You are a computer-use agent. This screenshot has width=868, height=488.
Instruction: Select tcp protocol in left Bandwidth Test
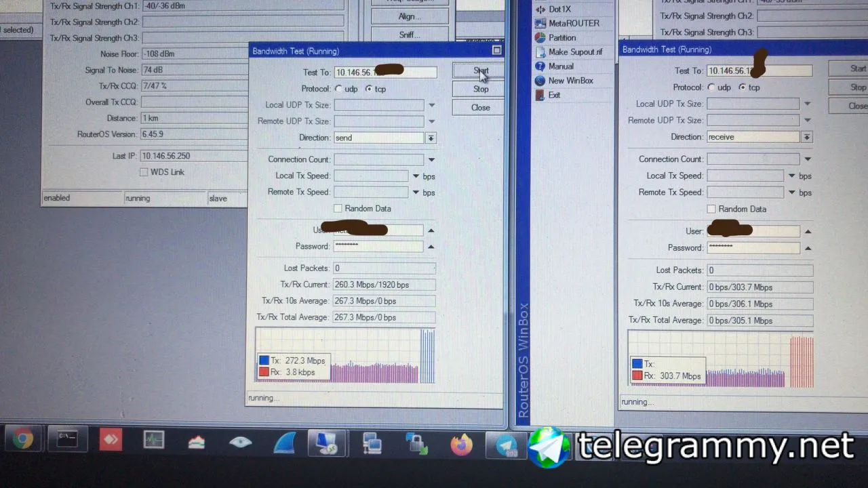pos(369,89)
